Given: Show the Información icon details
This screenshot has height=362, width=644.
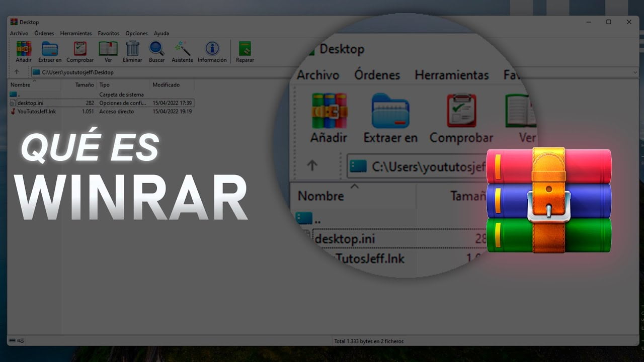Looking at the screenshot, I should [x=212, y=52].
